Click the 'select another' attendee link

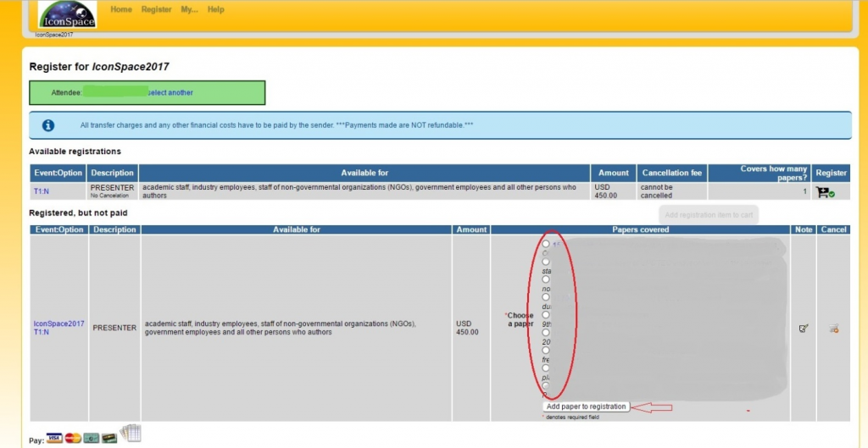tap(170, 93)
